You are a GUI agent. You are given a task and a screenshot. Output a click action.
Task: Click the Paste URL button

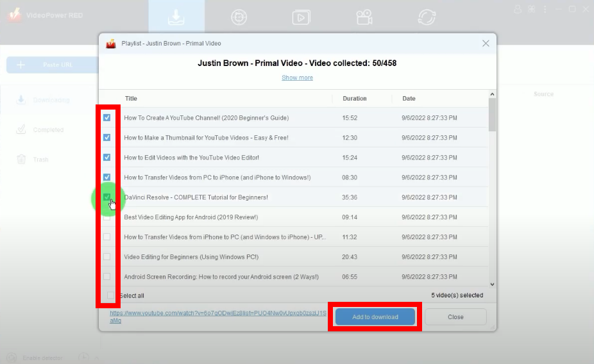(x=52, y=65)
